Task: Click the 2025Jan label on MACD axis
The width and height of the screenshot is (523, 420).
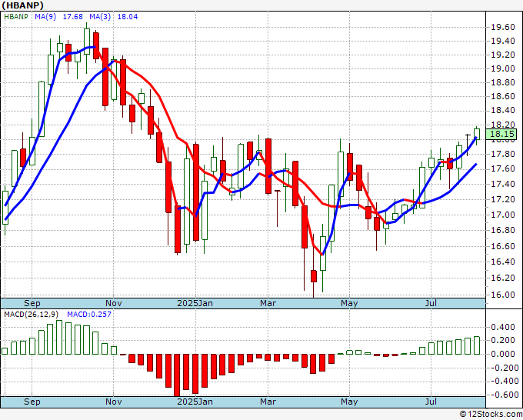Action: pyautogui.click(x=195, y=402)
